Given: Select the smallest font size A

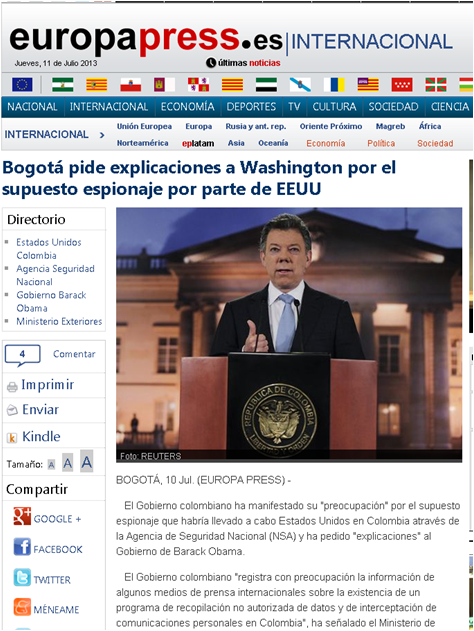Looking at the screenshot, I should click(x=51, y=465).
